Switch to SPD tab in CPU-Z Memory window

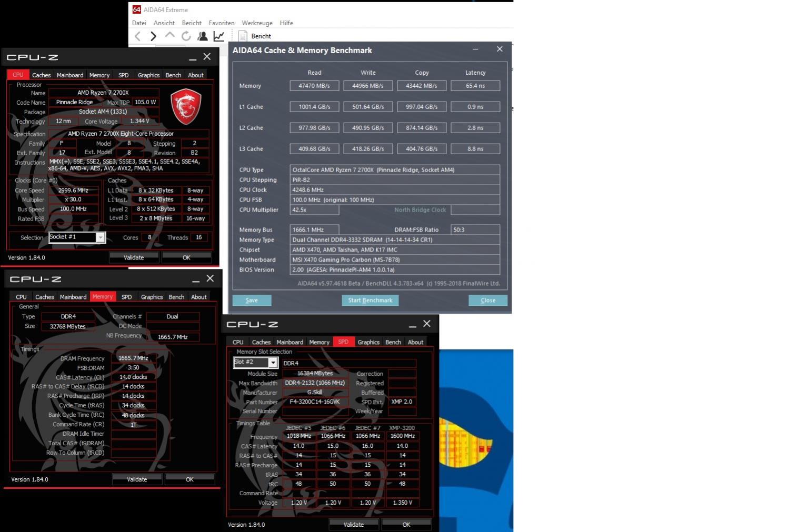pos(126,297)
